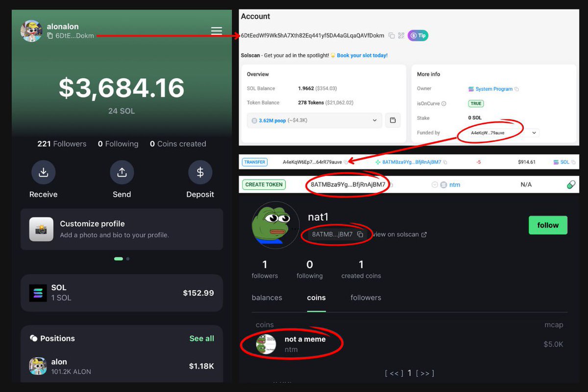This screenshot has width=588, height=392.
Task: Switch to the coins tab
Action: 316,298
